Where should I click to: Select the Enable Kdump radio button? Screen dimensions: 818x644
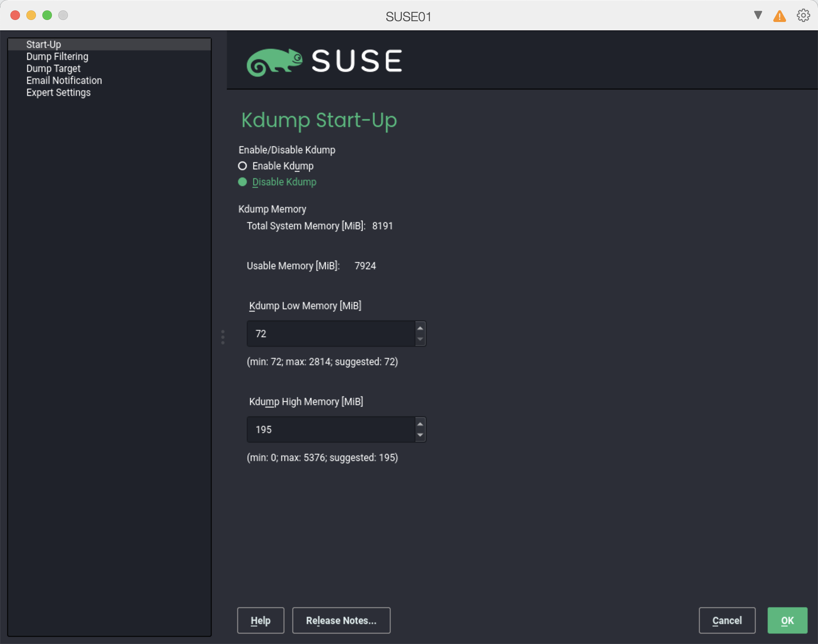pyautogui.click(x=242, y=166)
